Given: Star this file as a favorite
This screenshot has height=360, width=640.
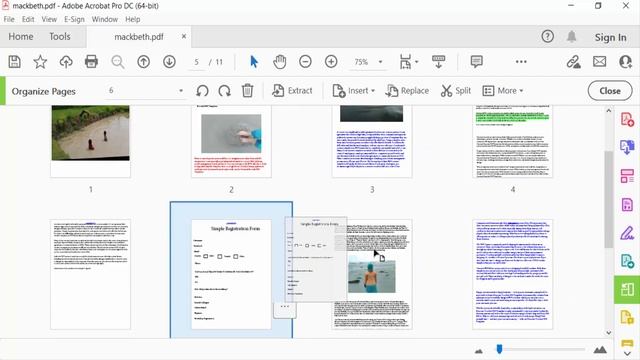Looking at the screenshot, I should coord(40,62).
